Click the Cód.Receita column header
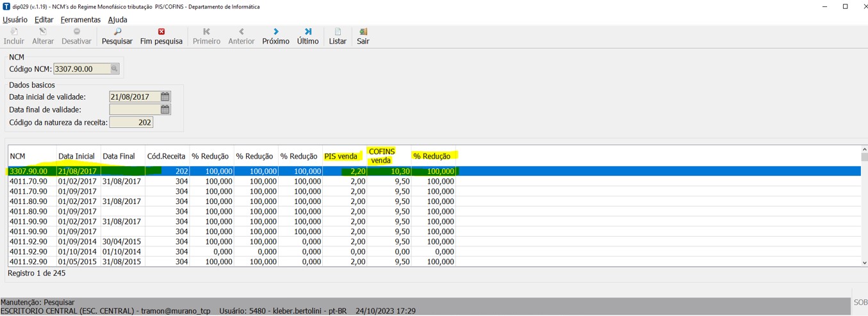Screen dimensions: 868x316 [167, 156]
